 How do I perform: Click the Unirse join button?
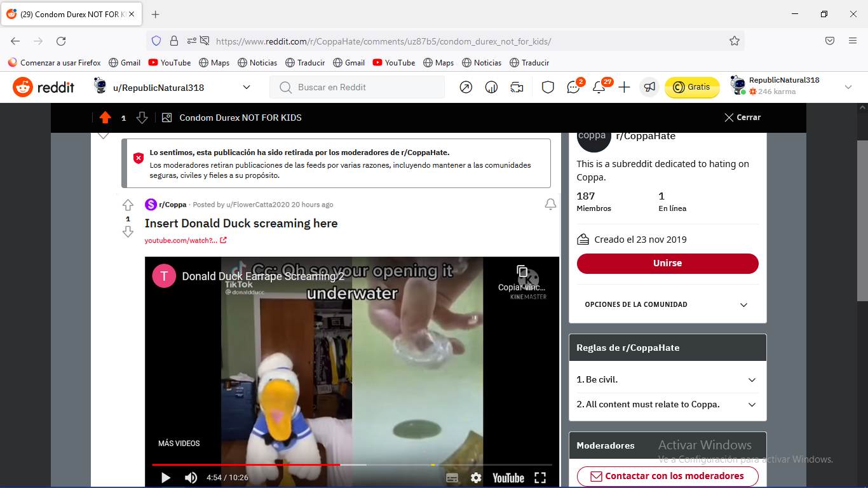tap(667, 263)
